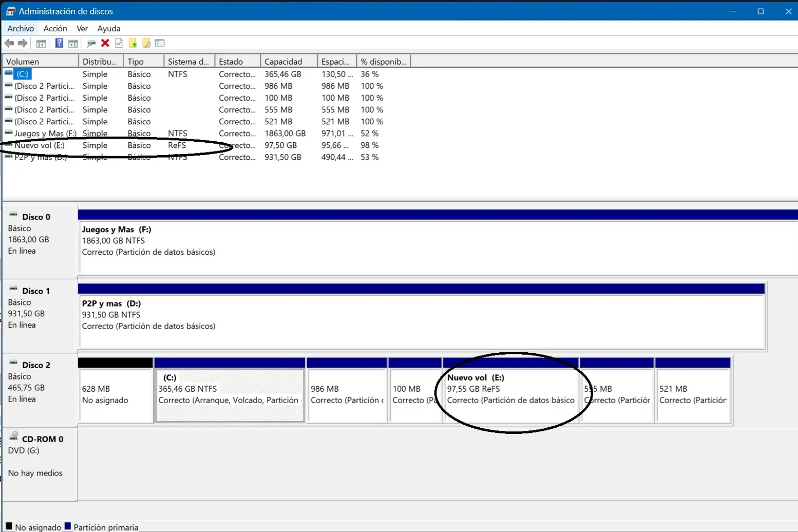
Task: Open the Ver menu
Action: (82, 29)
